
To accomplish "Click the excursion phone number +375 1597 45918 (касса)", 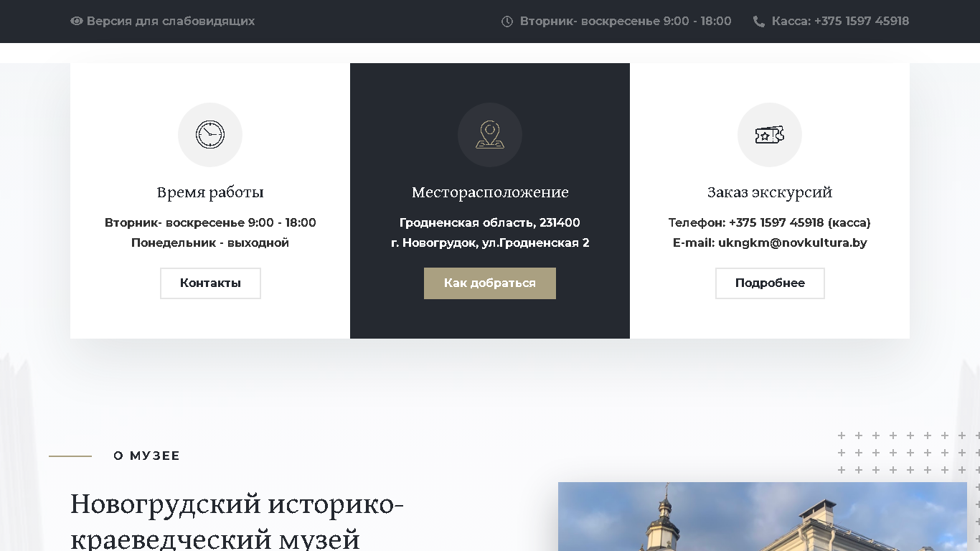I will (799, 222).
